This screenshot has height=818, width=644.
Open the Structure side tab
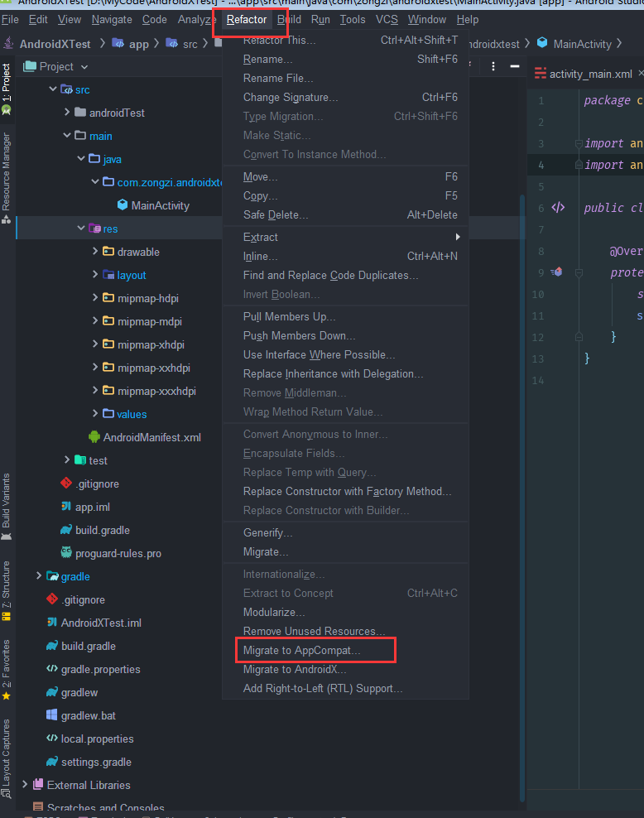click(x=7, y=590)
